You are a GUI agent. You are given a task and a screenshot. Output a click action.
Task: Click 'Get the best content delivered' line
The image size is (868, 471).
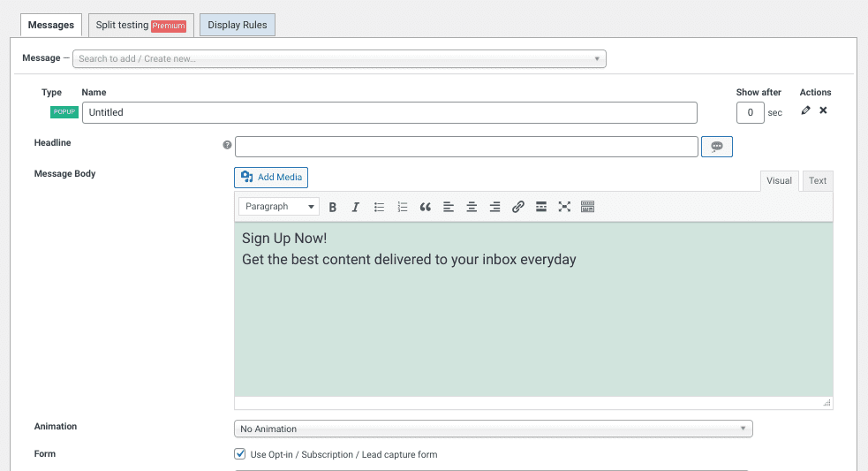click(409, 259)
